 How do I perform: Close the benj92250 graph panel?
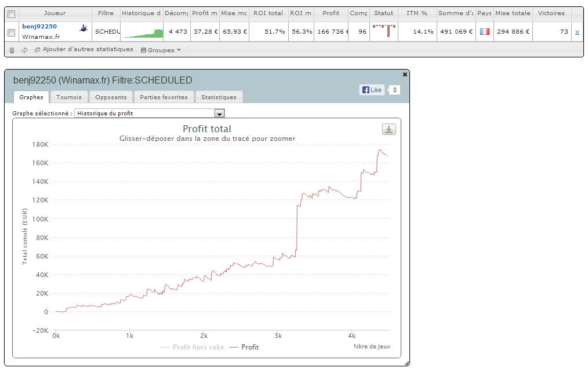coord(405,75)
